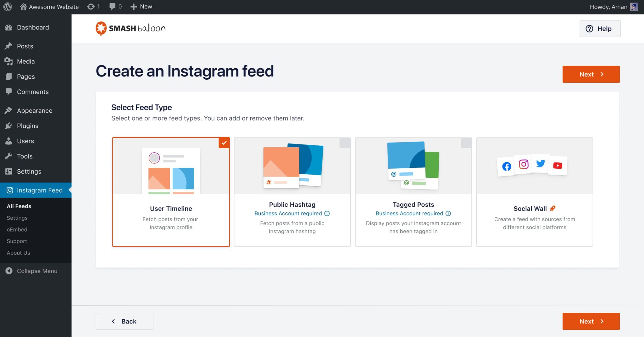Click the info icon beside Tagged Posts requirement
The width and height of the screenshot is (644, 337).
(x=448, y=213)
